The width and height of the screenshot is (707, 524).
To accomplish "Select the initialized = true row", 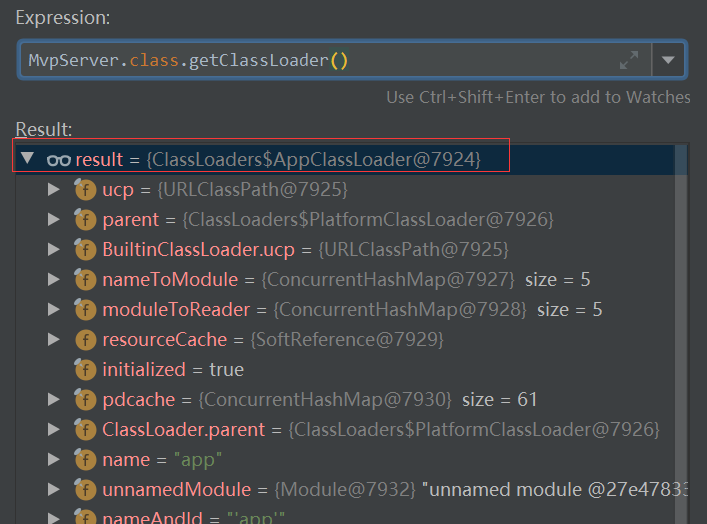I will click(172, 370).
